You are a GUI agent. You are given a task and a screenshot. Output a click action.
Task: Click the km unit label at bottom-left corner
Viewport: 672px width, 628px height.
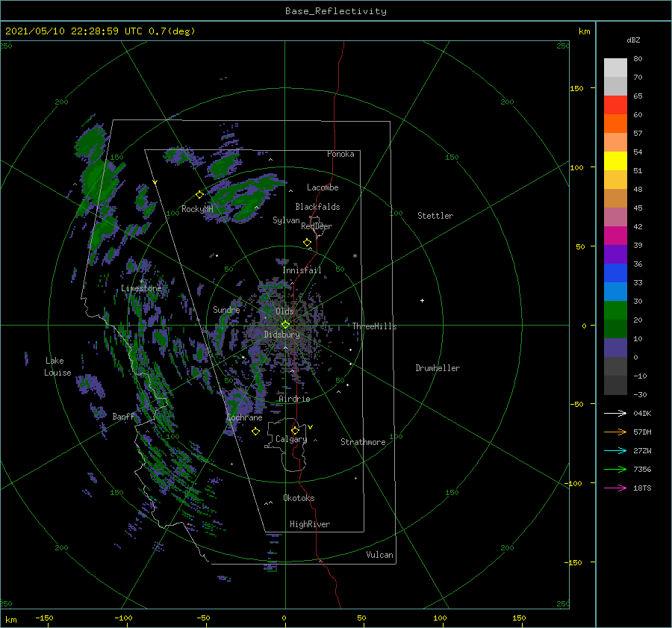click(x=10, y=620)
